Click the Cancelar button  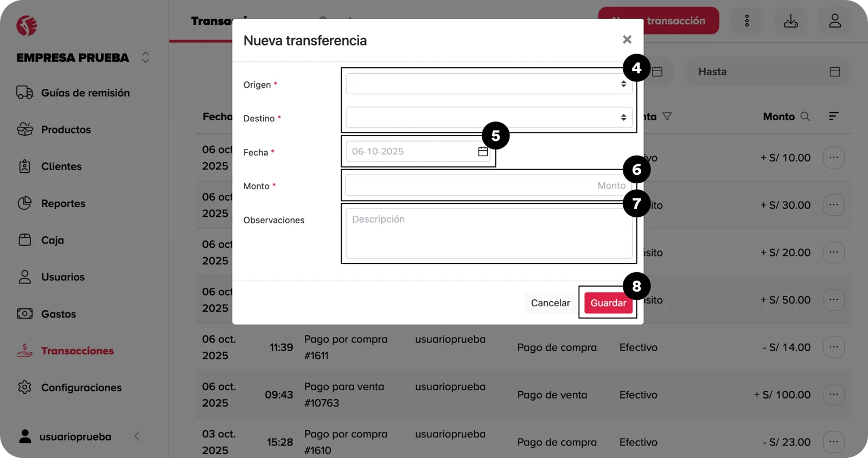(x=550, y=303)
